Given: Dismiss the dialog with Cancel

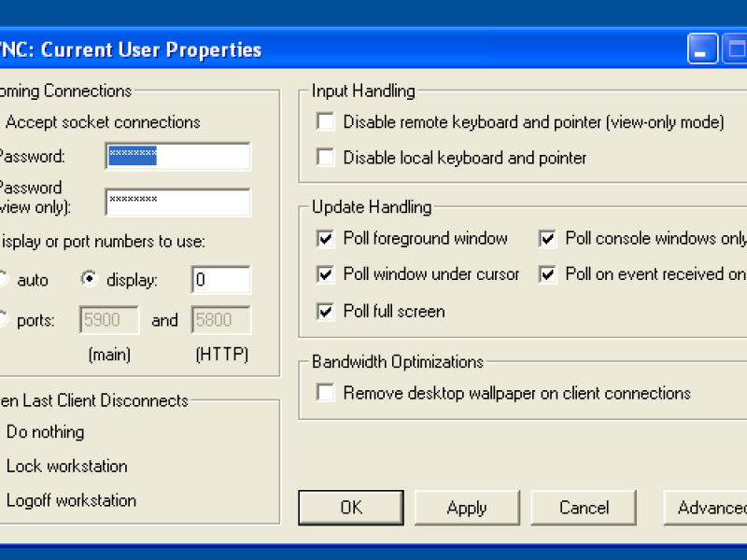Looking at the screenshot, I should [584, 508].
